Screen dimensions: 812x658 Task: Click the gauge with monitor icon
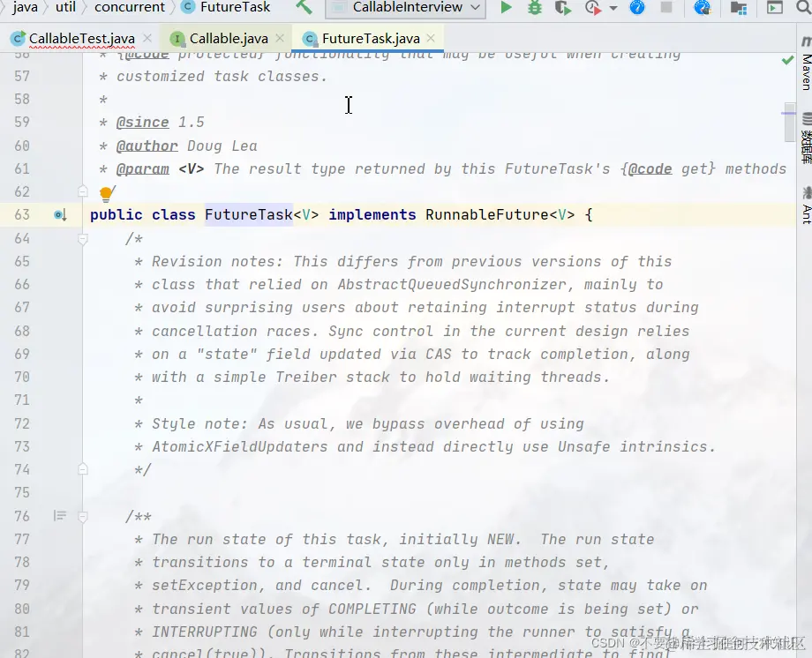tap(703, 8)
